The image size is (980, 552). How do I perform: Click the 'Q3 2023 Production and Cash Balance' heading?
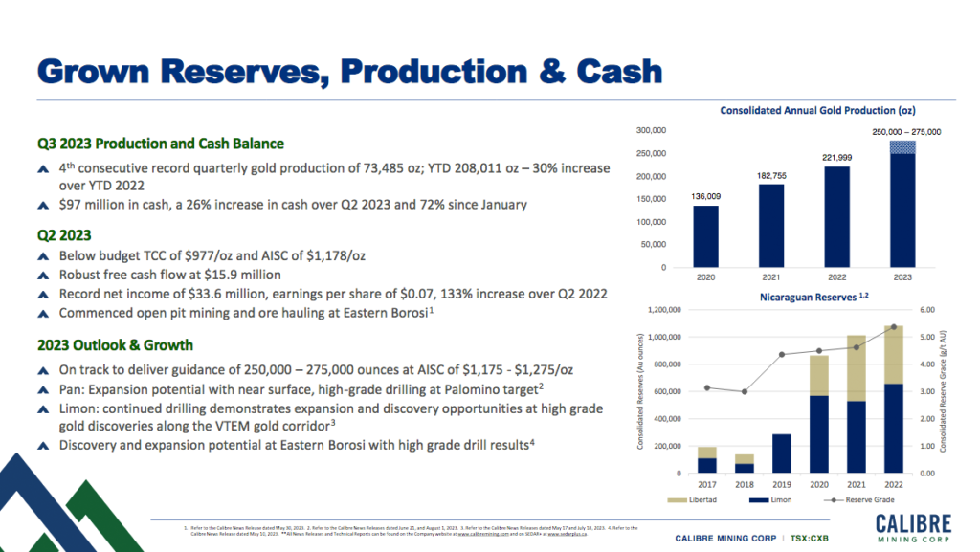[x=161, y=144]
